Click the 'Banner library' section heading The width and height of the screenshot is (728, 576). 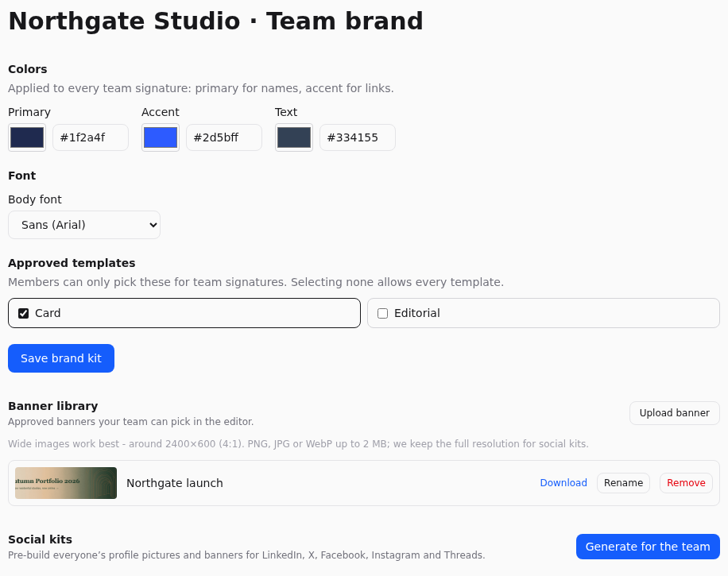tap(53, 406)
